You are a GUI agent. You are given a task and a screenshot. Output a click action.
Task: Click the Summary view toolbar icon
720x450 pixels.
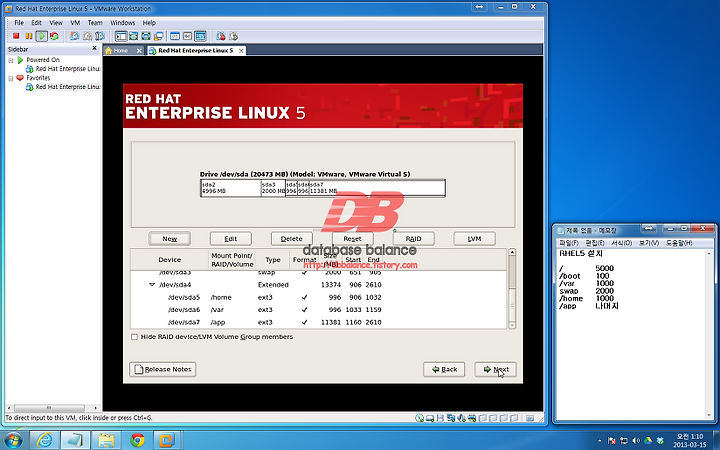click(175, 36)
